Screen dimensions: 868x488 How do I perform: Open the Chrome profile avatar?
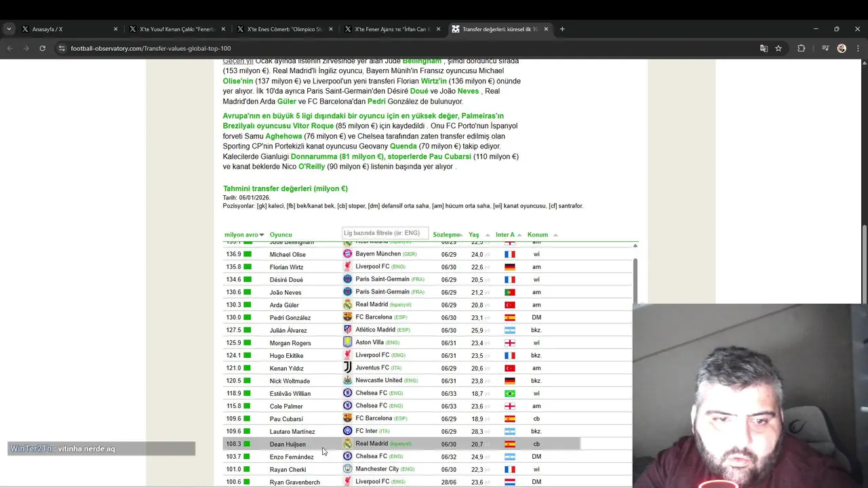click(x=842, y=48)
